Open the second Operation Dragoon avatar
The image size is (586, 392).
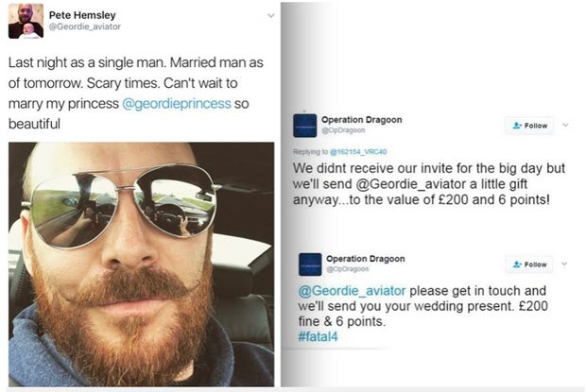coord(310,264)
